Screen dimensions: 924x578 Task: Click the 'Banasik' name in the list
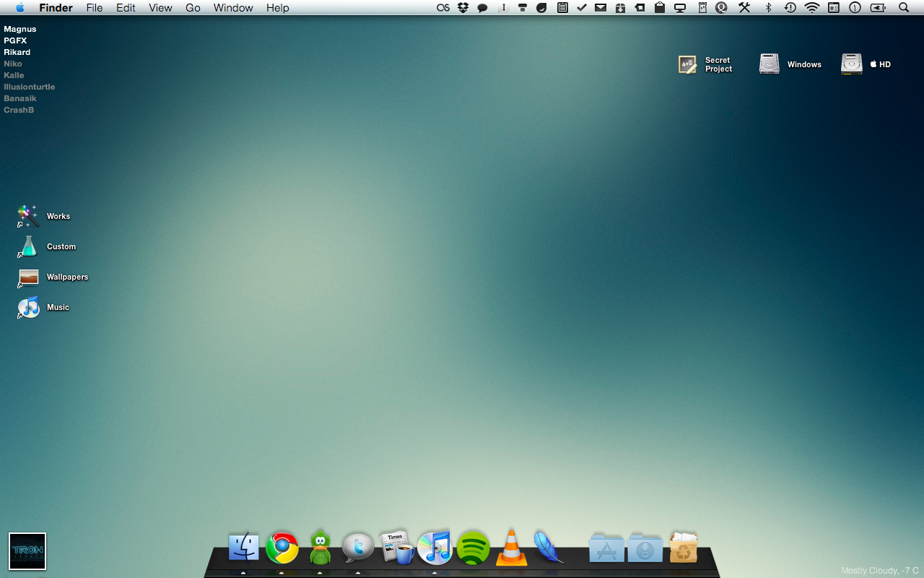[x=20, y=98]
